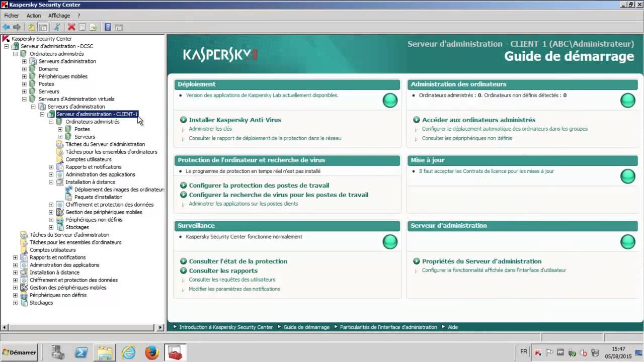
Task: Click the red toolbox console taskbar icon
Action: 175,352
